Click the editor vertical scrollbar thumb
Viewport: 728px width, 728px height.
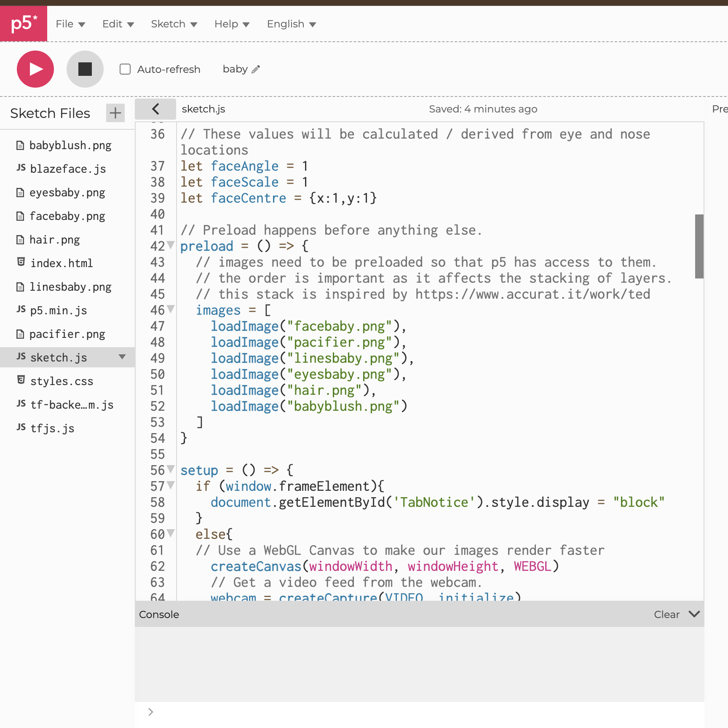[699, 246]
